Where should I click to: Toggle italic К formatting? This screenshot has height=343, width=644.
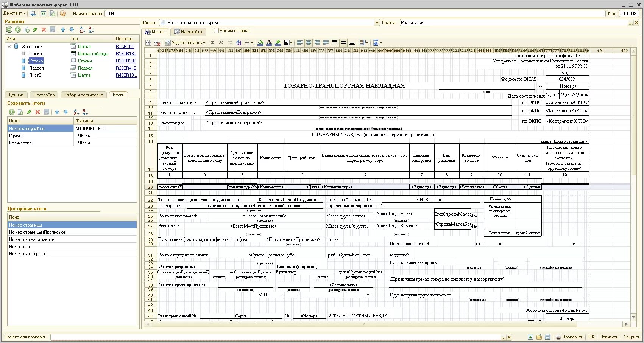tap(221, 43)
